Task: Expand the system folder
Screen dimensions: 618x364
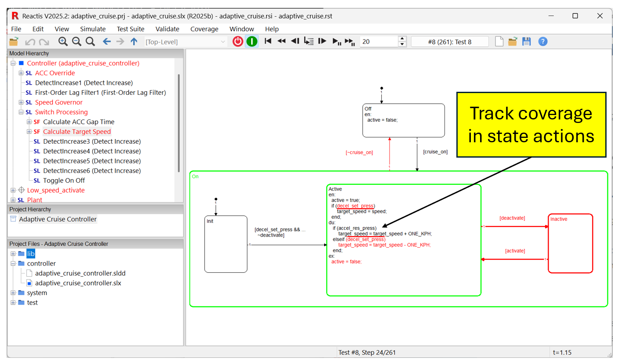Action: (13, 292)
